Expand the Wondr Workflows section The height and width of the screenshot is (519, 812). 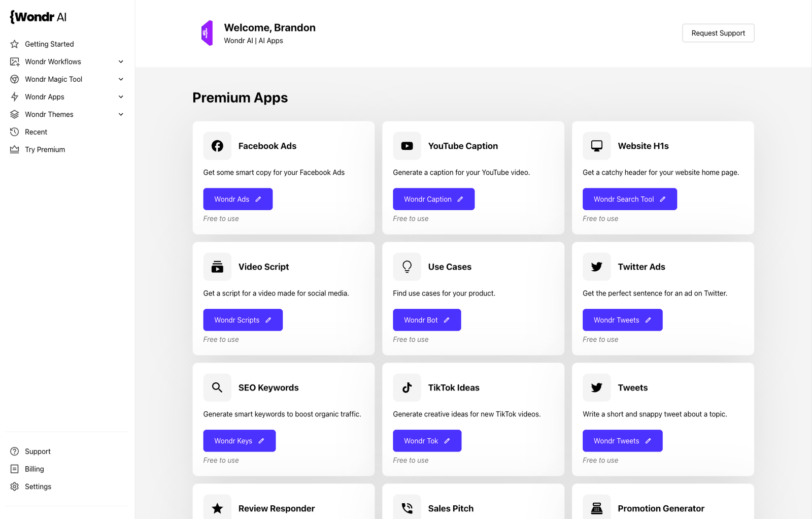[x=121, y=61]
